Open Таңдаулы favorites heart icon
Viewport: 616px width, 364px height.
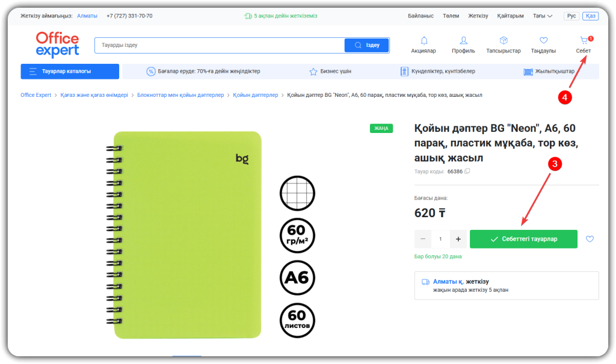pos(543,40)
